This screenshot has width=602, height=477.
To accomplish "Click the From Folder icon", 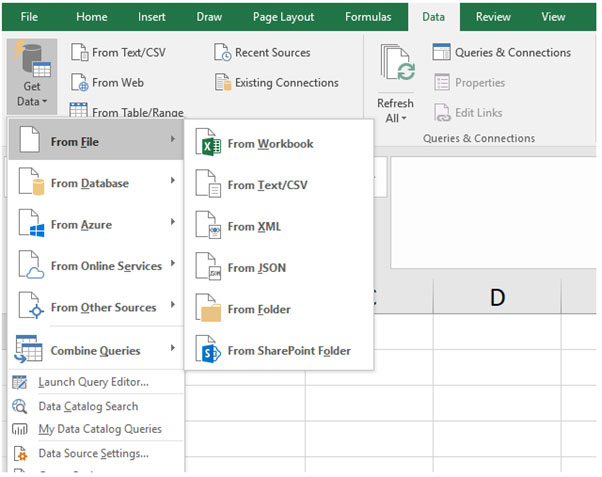I will pyautogui.click(x=208, y=308).
